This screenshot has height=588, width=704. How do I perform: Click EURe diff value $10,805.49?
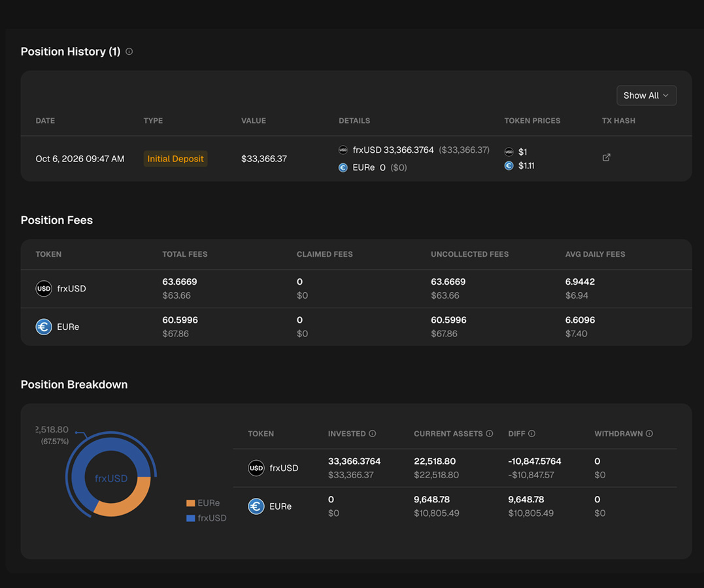point(531,513)
